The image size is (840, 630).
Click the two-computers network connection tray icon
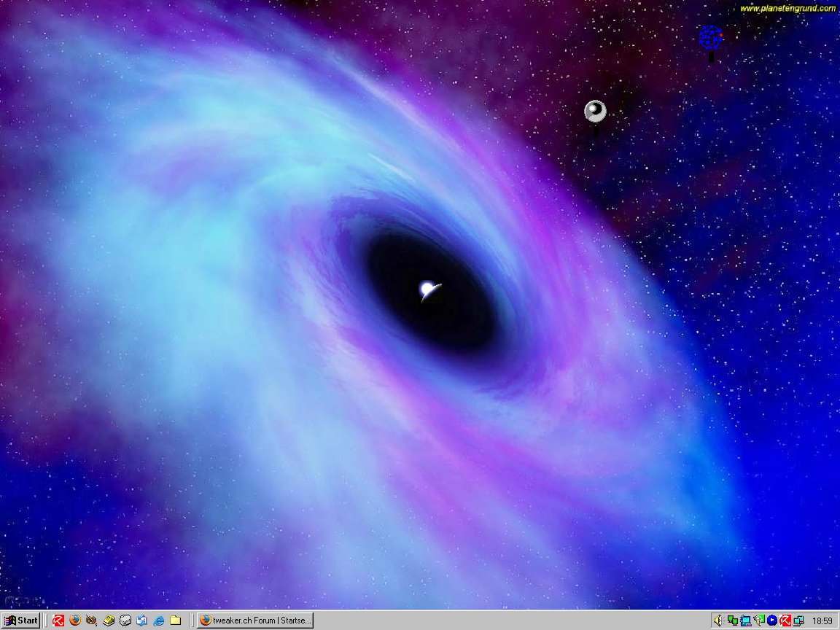click(x=798, y=621)
